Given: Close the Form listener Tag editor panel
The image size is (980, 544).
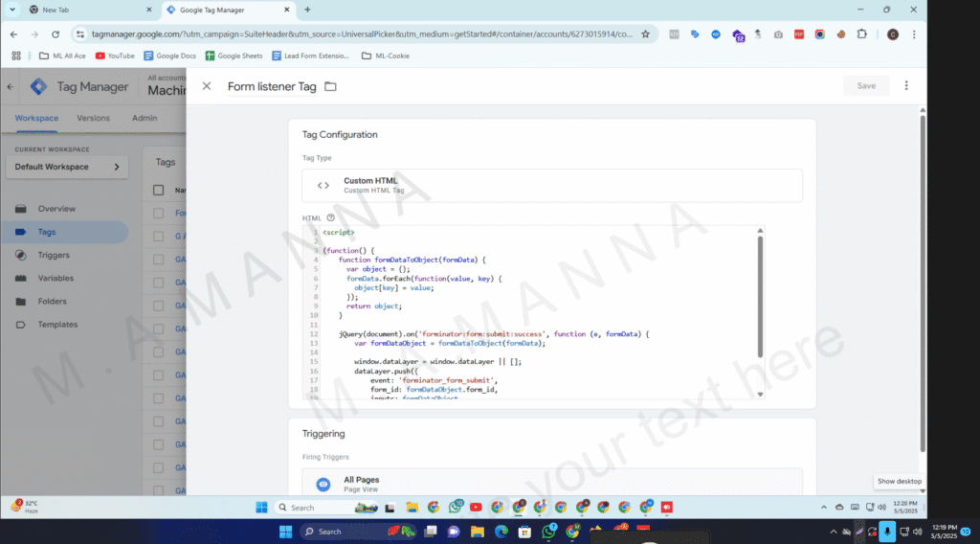Looking at the screenshot, I should pyautogui.click(x=207, y=86).
